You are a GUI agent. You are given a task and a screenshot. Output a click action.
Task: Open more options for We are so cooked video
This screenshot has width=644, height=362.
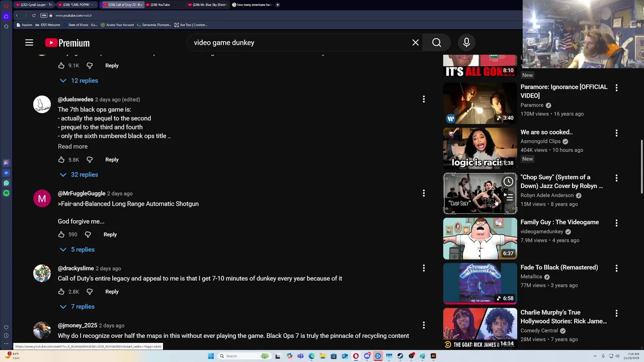click(x=616, y=133)
